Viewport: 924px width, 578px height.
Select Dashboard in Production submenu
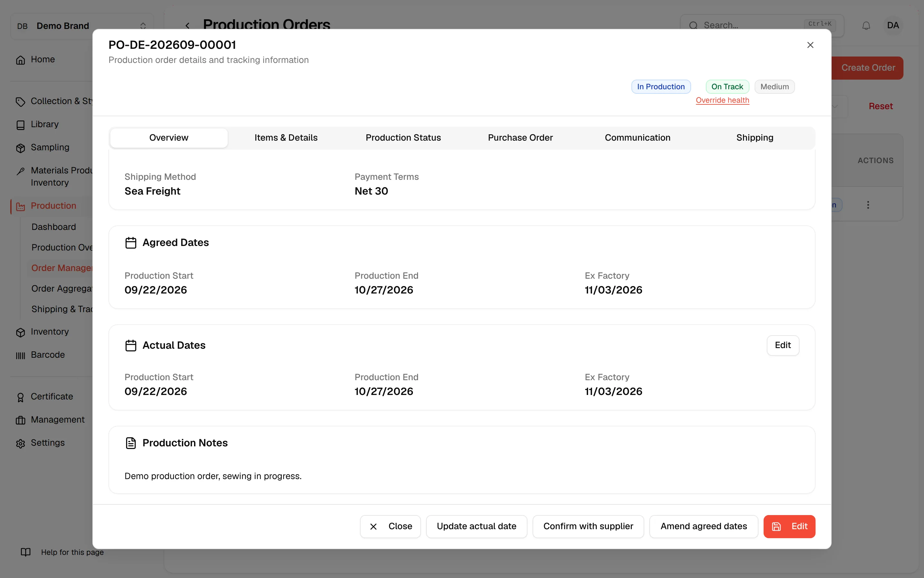tap(54, 227)
